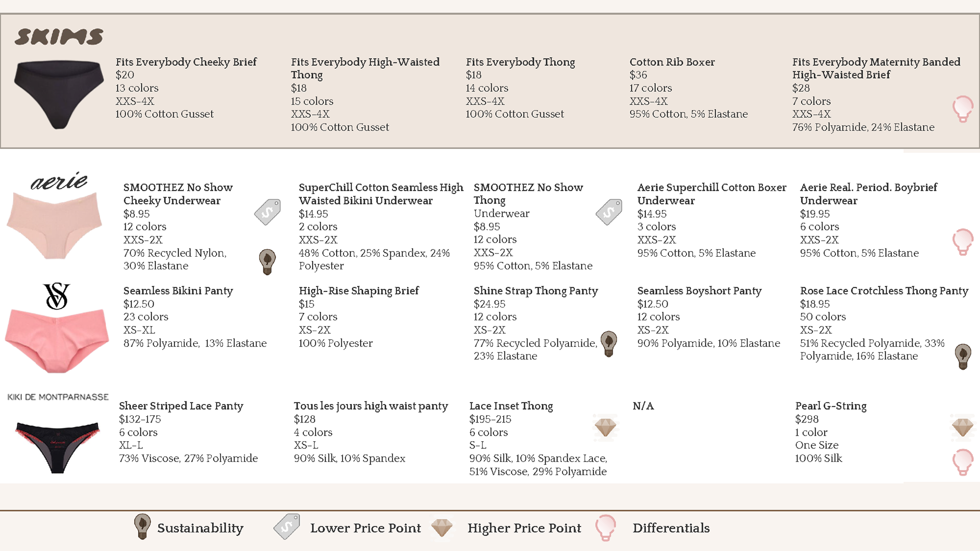The height and width of the screenshot is (551, 980).
Task: Click diamond icon beside Lace Inset Thong
Action: [605, 427]
